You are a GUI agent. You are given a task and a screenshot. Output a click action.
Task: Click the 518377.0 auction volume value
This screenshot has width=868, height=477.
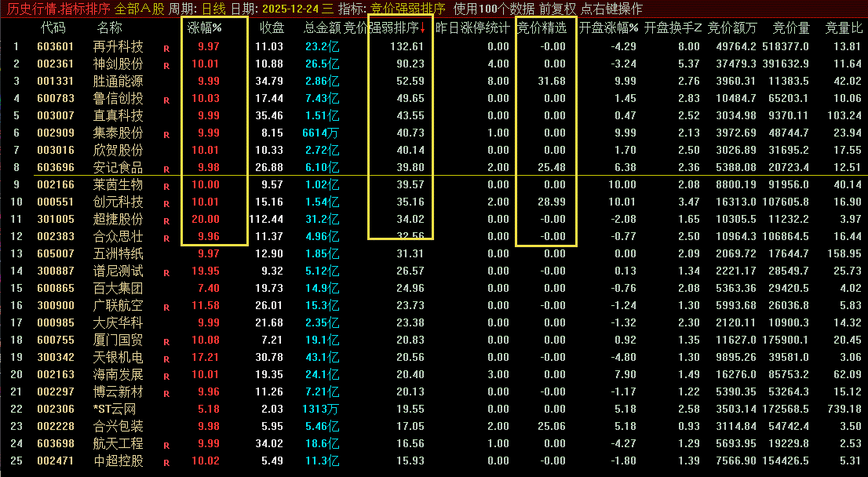coord(786,46)
